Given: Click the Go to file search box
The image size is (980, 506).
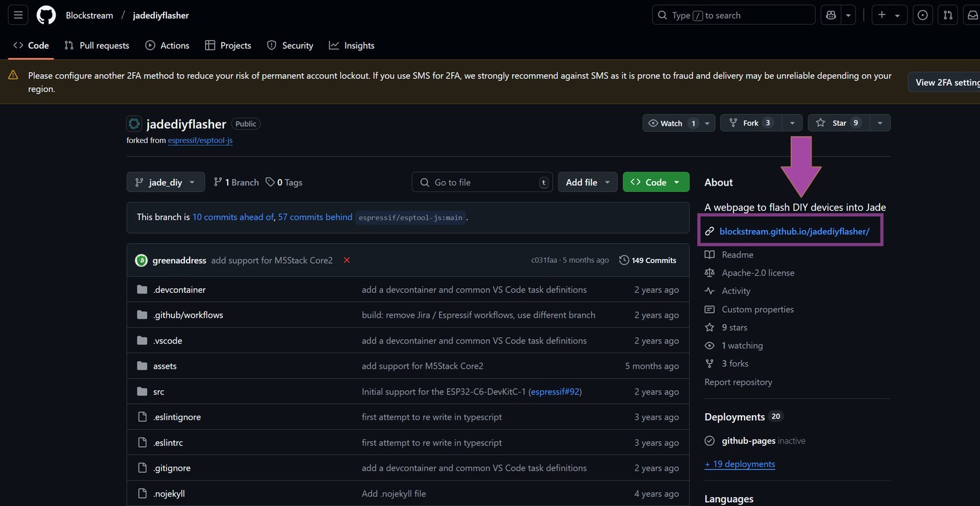Looking at the screenshot, I should [482, 182].
